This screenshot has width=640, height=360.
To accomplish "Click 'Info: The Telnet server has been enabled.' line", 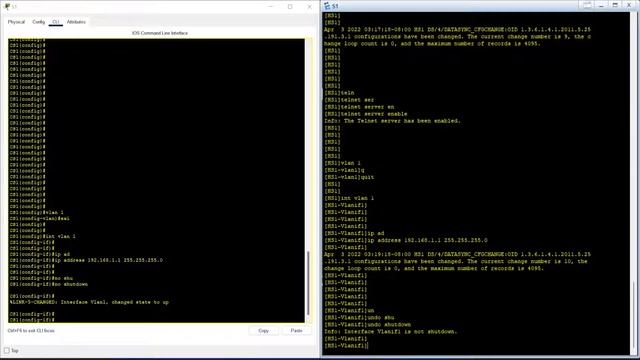I will 392,121.
